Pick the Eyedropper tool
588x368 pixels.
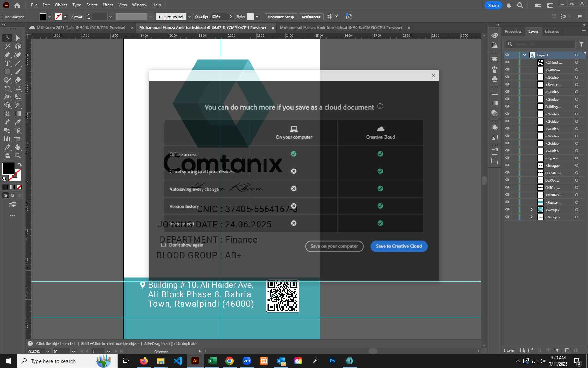tap(18, 122)
